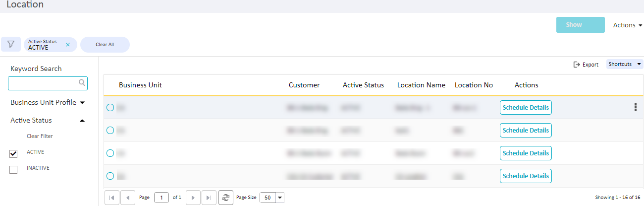Sort by Business Unit column header
644x206 pixels.
140,85
